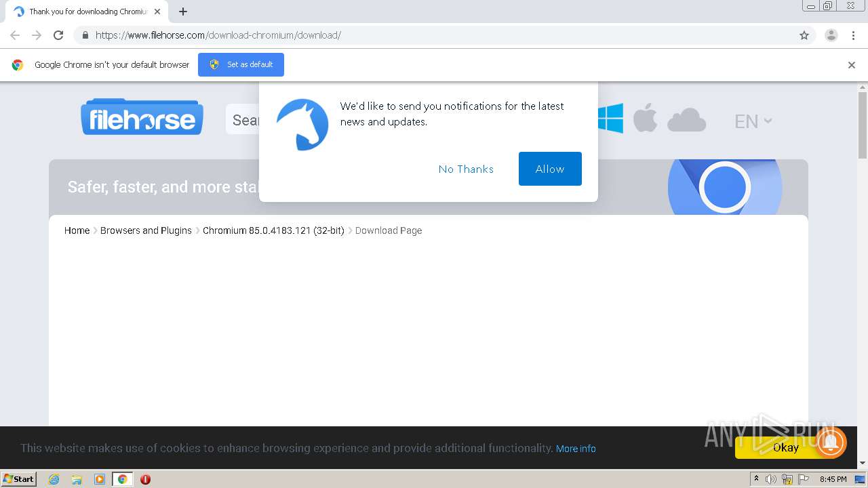Click the Set as default button
This screenshot has width=868, height=488.
click(241, 64)
